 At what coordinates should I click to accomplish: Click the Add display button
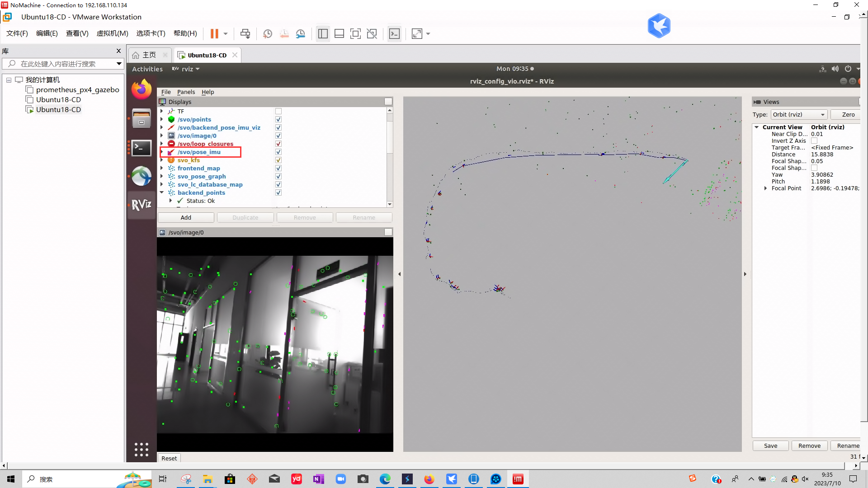click(186, 217)
